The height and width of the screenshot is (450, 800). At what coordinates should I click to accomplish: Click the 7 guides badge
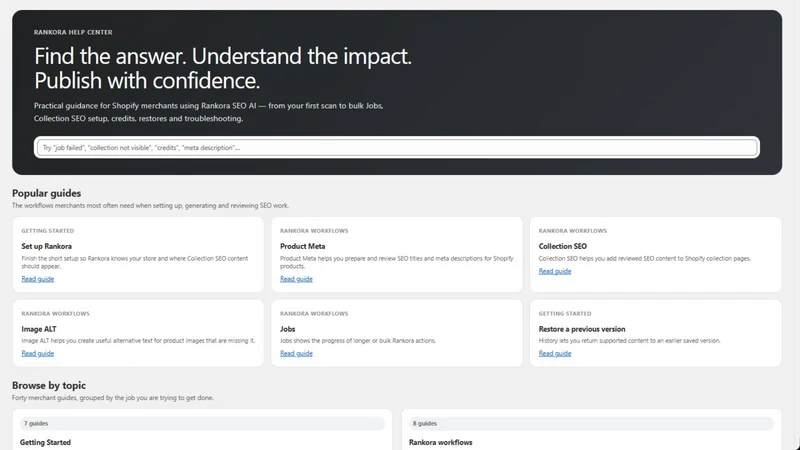(x=203, y=423)
